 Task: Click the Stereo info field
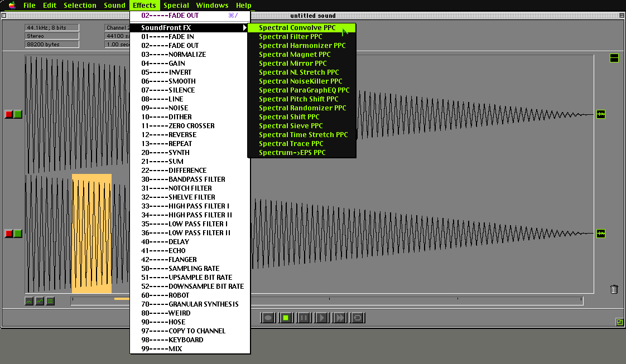coord(52,36)
